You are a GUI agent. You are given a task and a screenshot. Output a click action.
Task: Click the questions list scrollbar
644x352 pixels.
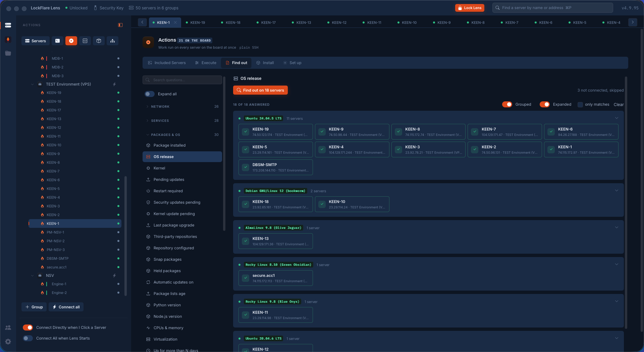[x=224, y=154]
